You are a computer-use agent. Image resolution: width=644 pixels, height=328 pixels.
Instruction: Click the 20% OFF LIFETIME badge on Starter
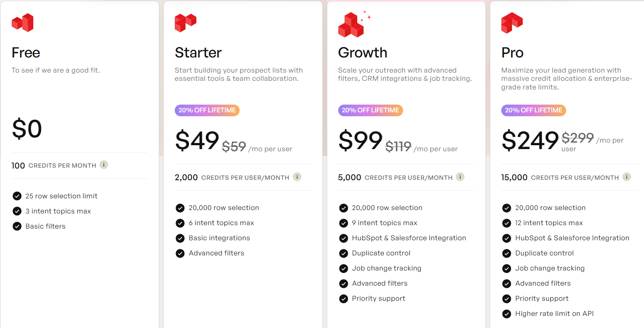click(207, 110)
